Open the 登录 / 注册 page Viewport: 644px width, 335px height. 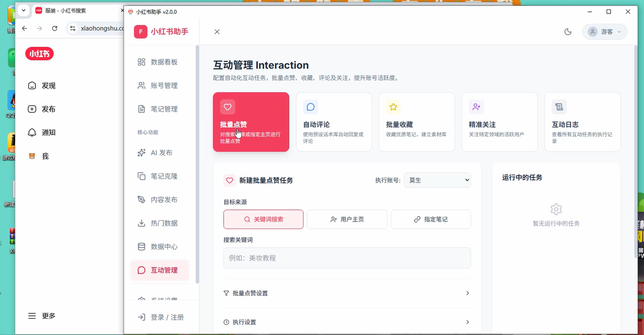[x=161, y=317]
